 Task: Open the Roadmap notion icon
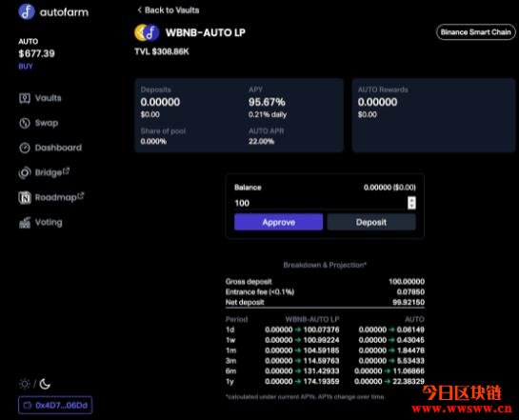coord(25,197)
